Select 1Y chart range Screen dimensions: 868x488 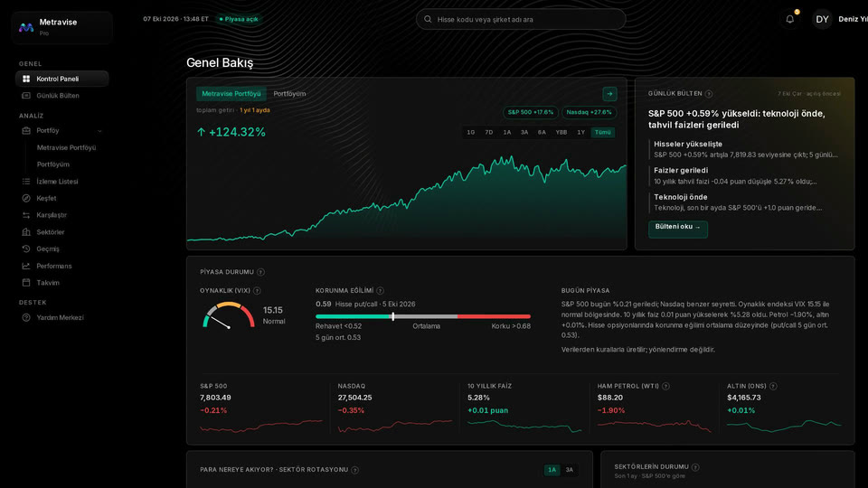point(580,132)
